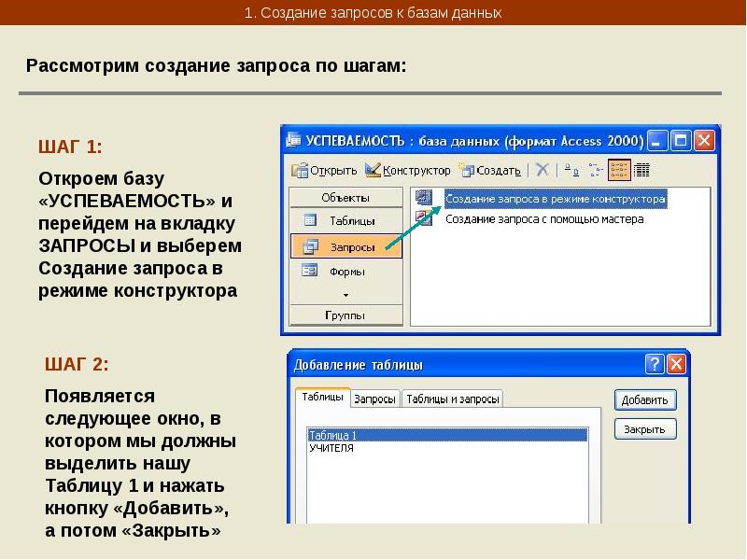
Task: Switch to small icons view
Action: (x=595, y=170)
